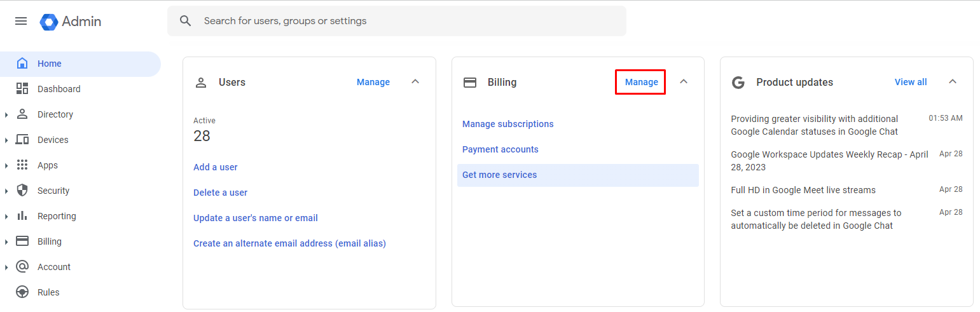Viewport: 980px width, 312px height.
Task: Click the search magnifier icon
Action: click(186, 21)
